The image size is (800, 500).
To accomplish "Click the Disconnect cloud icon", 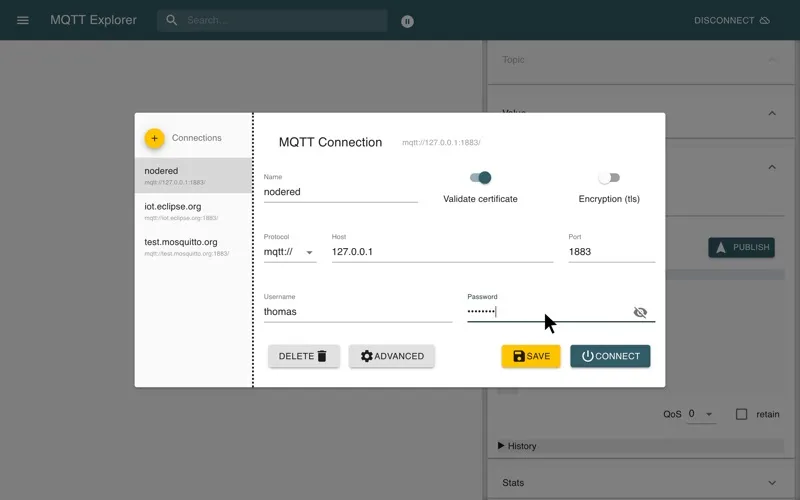I will point(765,20).
